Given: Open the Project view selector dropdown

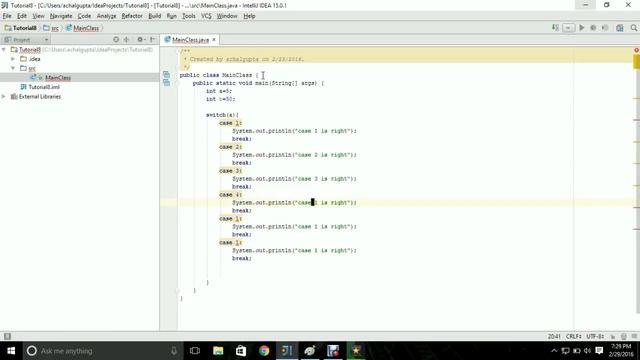Looking at the screenshot, I should click(27, 40).
